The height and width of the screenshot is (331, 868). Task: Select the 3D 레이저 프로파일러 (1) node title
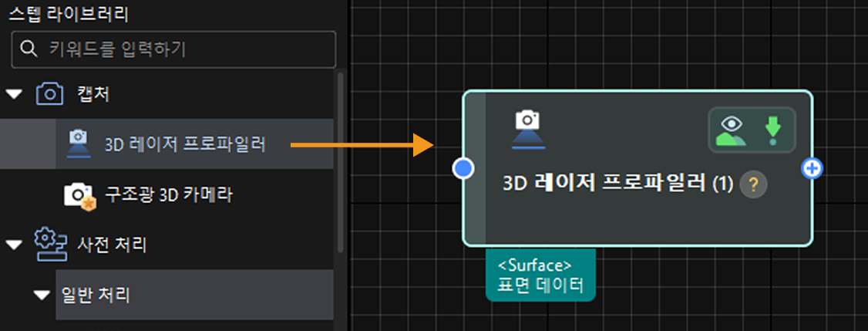(x=617, y=184)
